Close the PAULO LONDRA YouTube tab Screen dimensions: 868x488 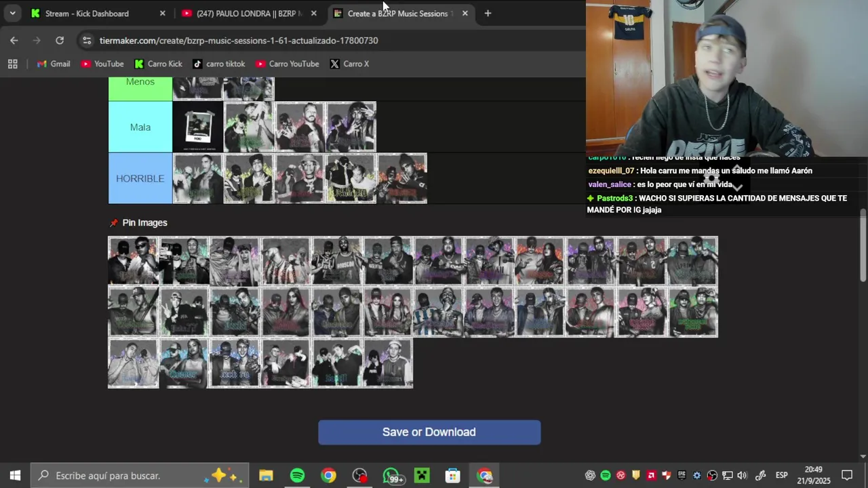(x=313, y=14)
